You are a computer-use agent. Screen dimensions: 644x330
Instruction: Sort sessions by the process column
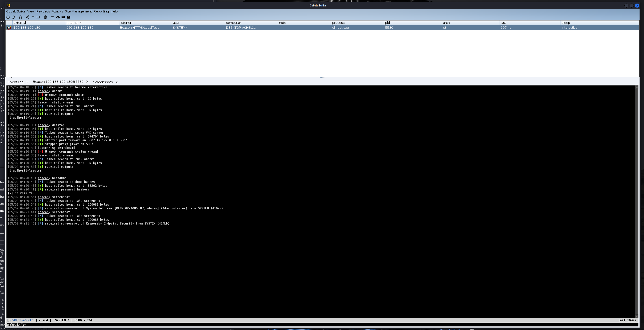358,23
